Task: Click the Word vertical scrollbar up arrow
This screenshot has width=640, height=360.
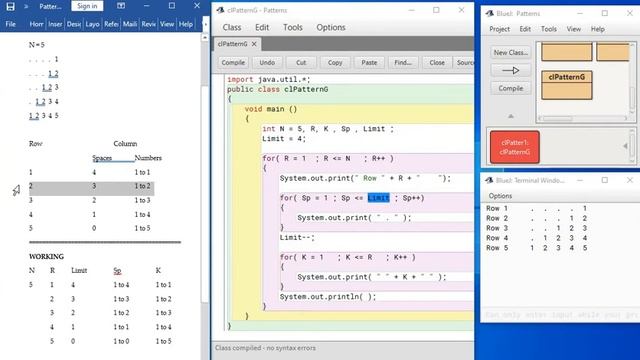Action: pos(205,37)
